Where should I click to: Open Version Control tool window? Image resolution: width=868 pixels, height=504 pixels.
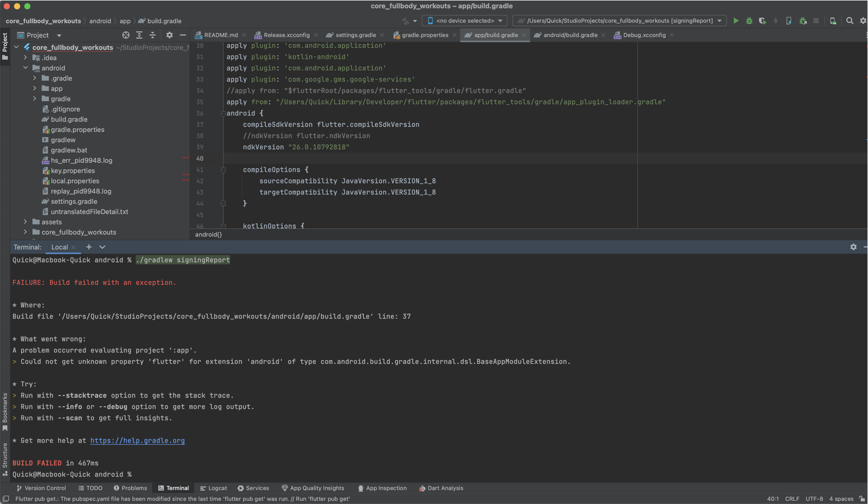41,488
